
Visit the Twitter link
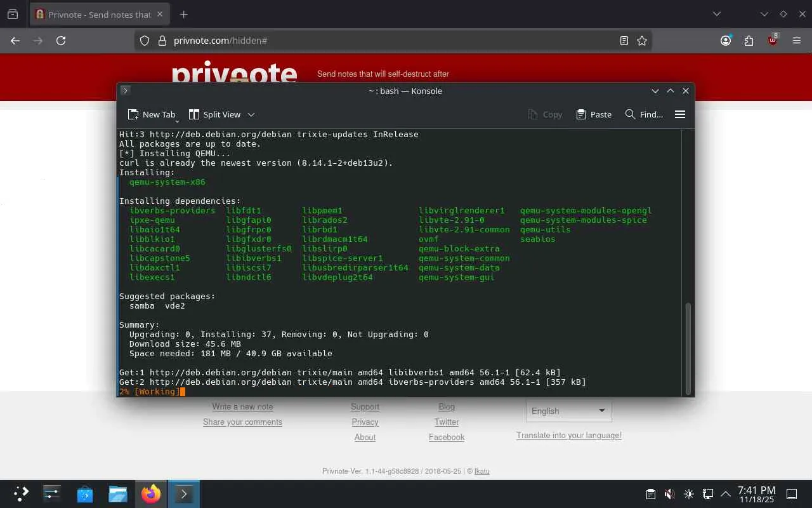(447, 422)
